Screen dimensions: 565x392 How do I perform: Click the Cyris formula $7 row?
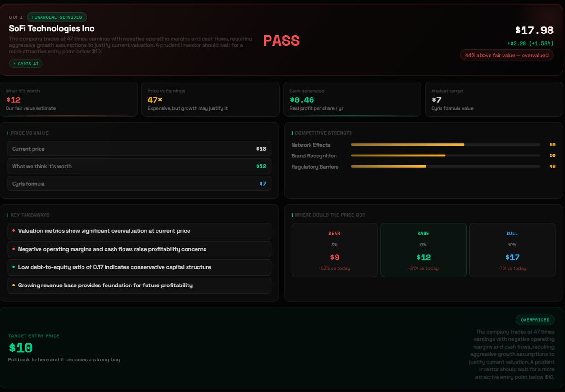coord(139,183)
